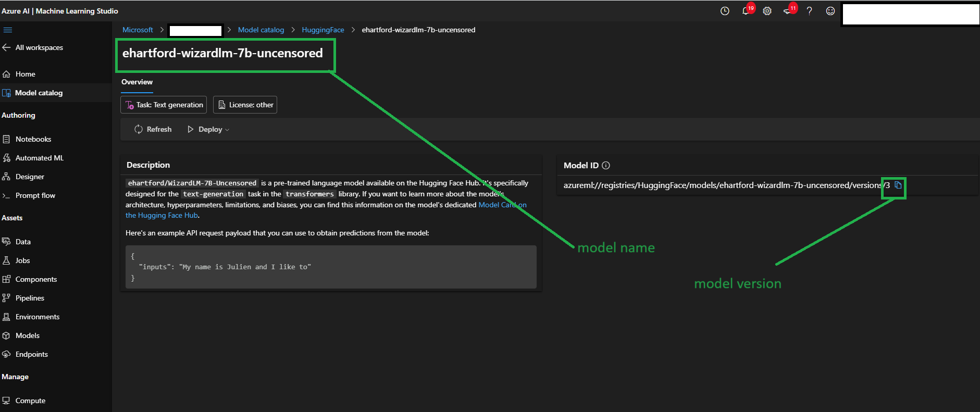Open the Model Card on Hugging Face Hub link
The width and height of the screenshot is (980, 412).
tap(502, 205)
